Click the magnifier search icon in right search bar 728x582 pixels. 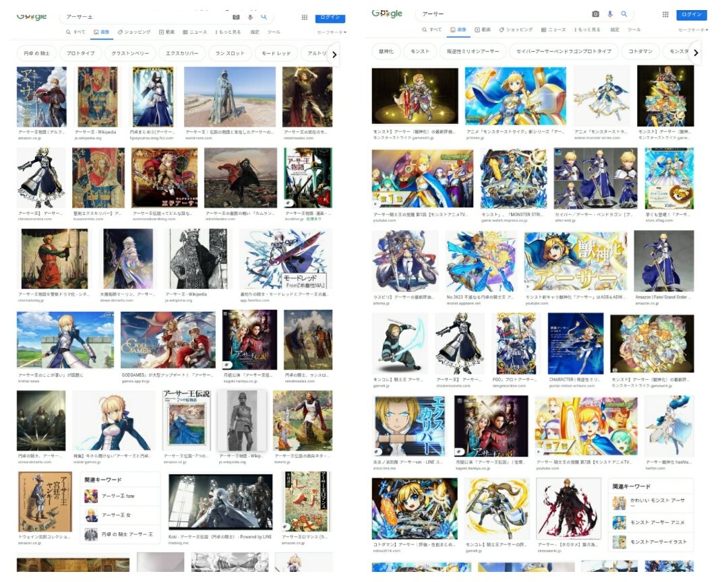(x=624, y=14)
